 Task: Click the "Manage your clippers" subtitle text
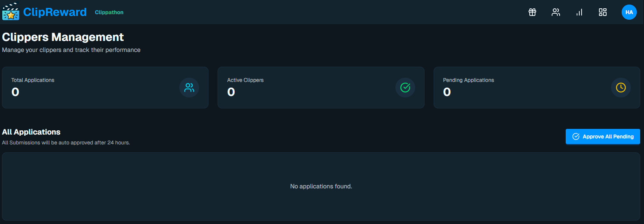pyautogui.click(x=71, y=50)
